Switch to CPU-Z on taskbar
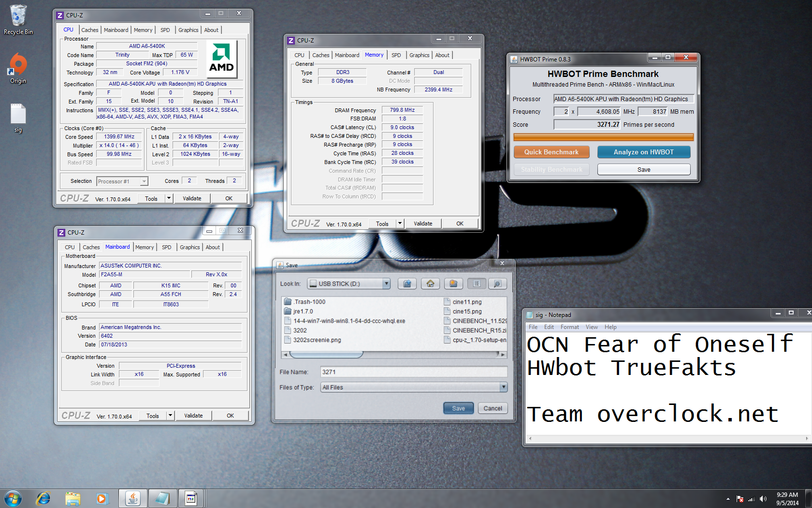The image size is (812, 508). 191,498
